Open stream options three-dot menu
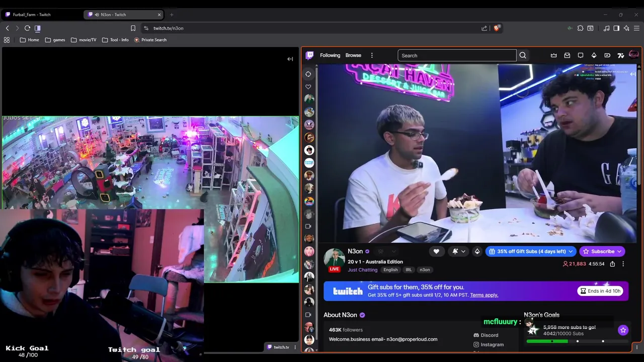Screen dimensions: 644x362 (623, 264)
